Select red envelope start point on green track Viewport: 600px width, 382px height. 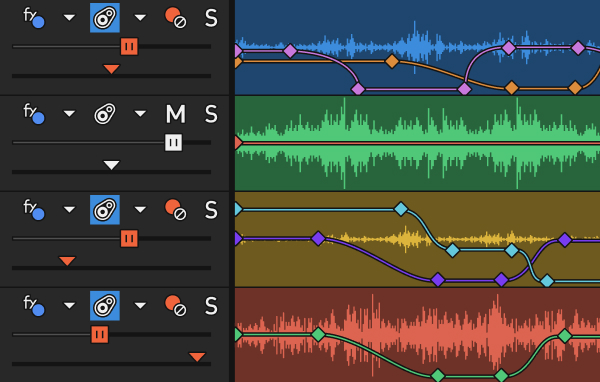click(x=238, y=143)
